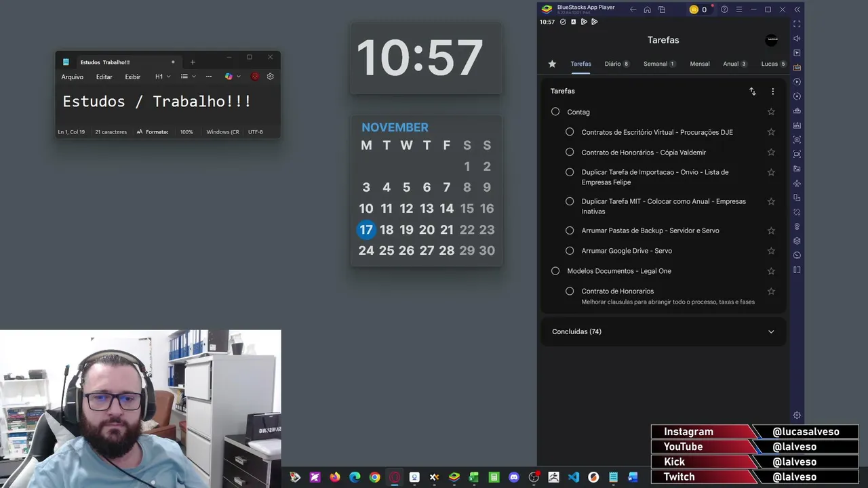Open Arquivo menu in Notepad
Viewport: 868px width, 488px height.
pos(73,77)
